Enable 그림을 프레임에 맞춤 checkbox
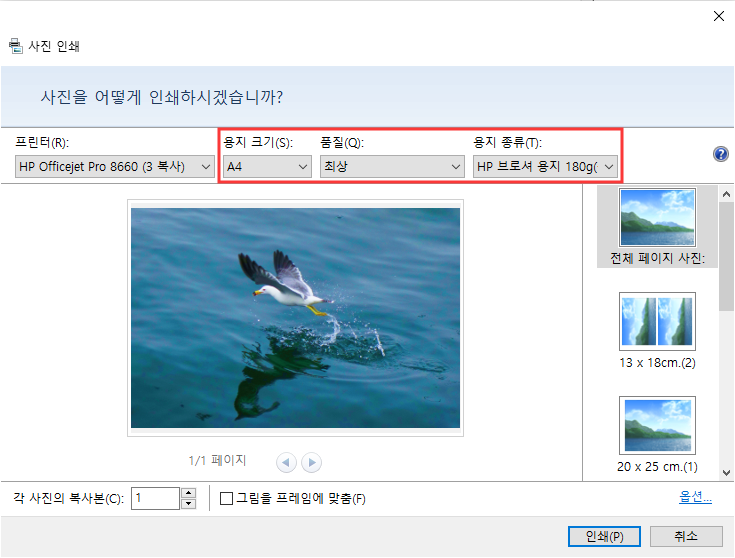 [x=226, y=498]
